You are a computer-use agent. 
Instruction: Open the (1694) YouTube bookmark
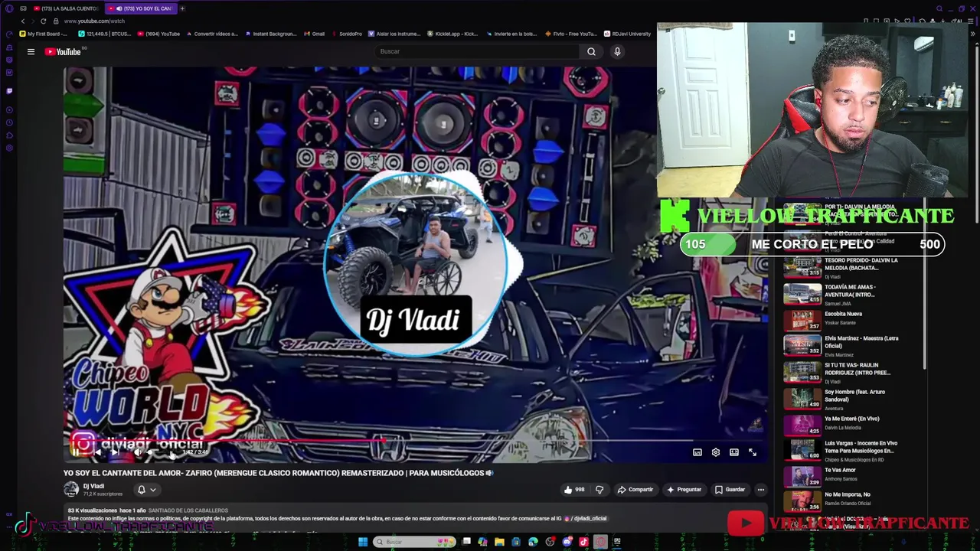tap(158, 34)
